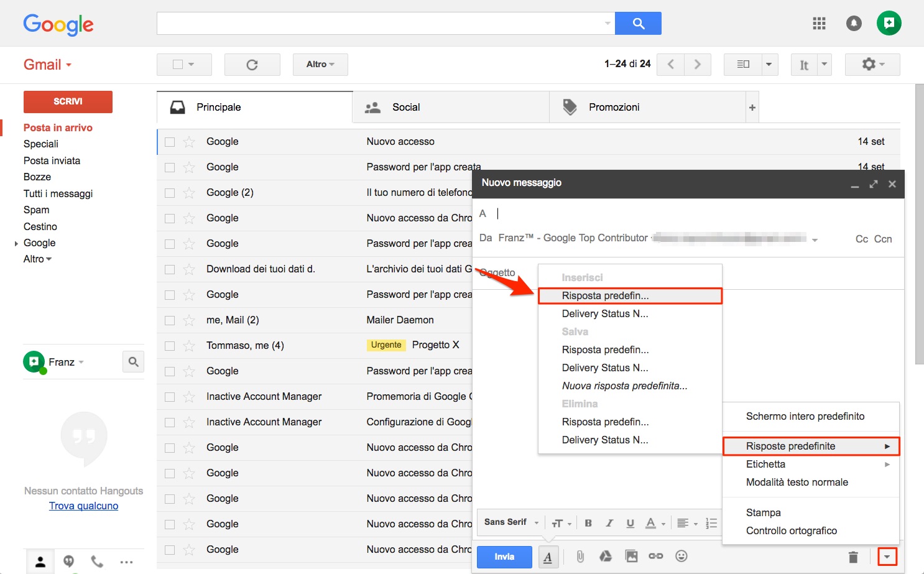
Task: Open the select-all checkbox dropdown
Action: coord(192,65)
